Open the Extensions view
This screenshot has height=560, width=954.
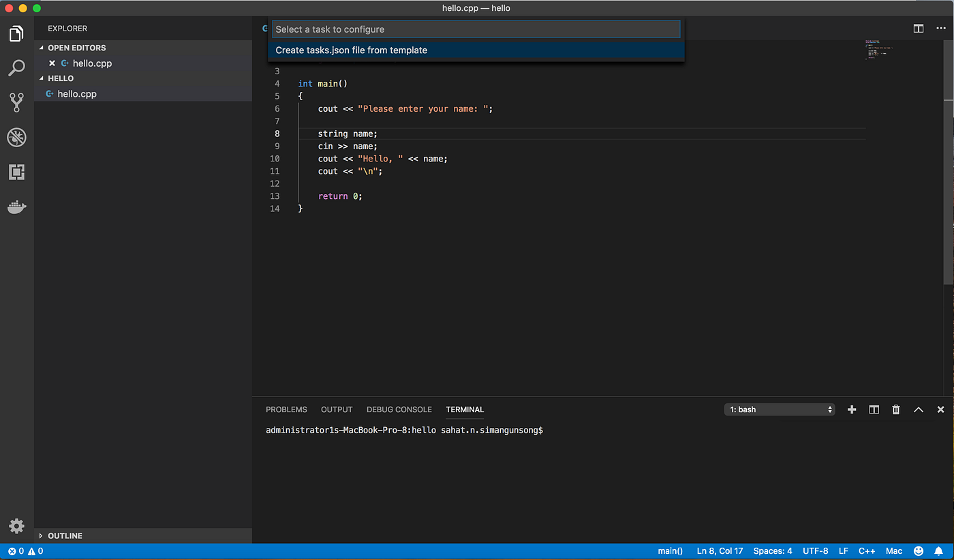[x=16, y=172]
